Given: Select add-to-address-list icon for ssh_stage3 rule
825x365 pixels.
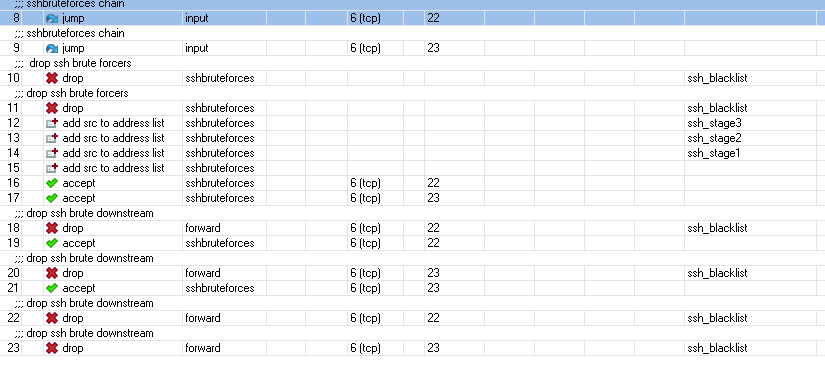Looking at the screenshot, I should pos(52,124).
